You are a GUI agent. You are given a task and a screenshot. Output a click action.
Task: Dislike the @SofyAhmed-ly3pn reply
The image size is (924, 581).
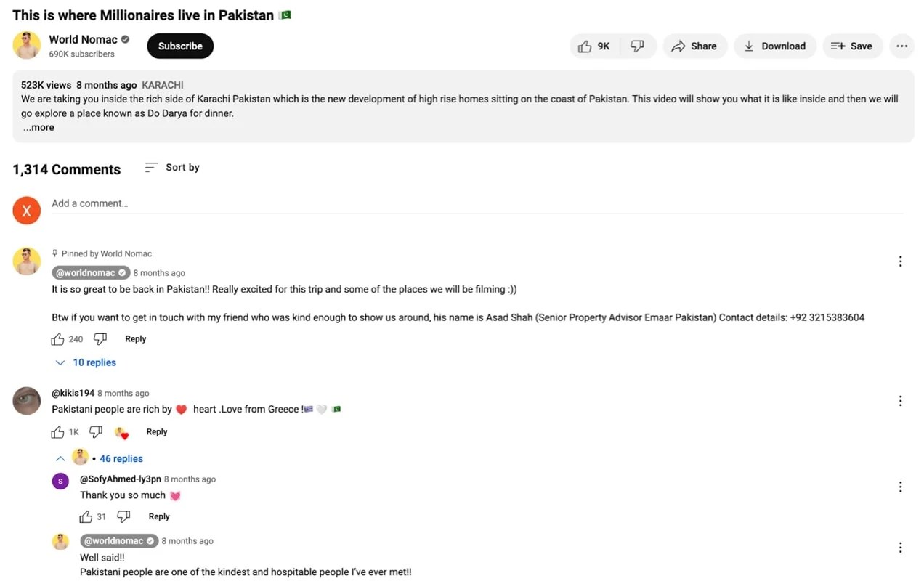tap(123, 517)
